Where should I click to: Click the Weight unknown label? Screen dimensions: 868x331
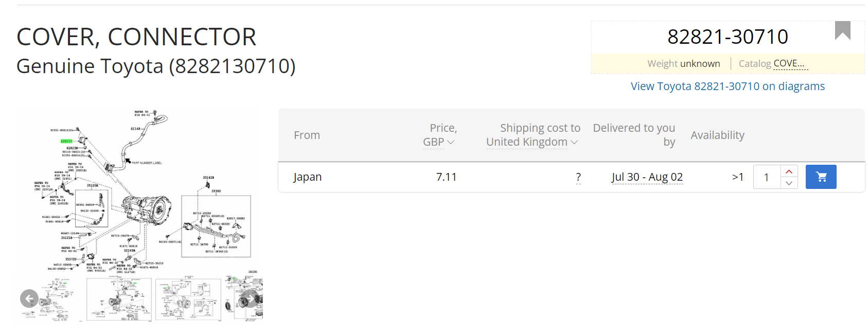pos(683,64)
